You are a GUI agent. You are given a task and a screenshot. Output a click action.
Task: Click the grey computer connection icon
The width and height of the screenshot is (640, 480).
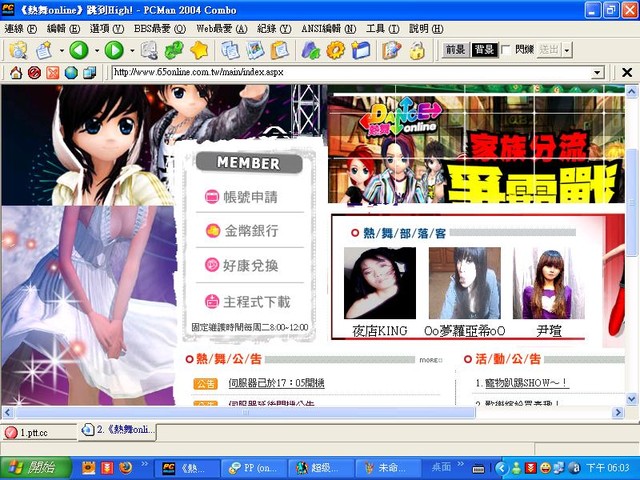point(149,51)
